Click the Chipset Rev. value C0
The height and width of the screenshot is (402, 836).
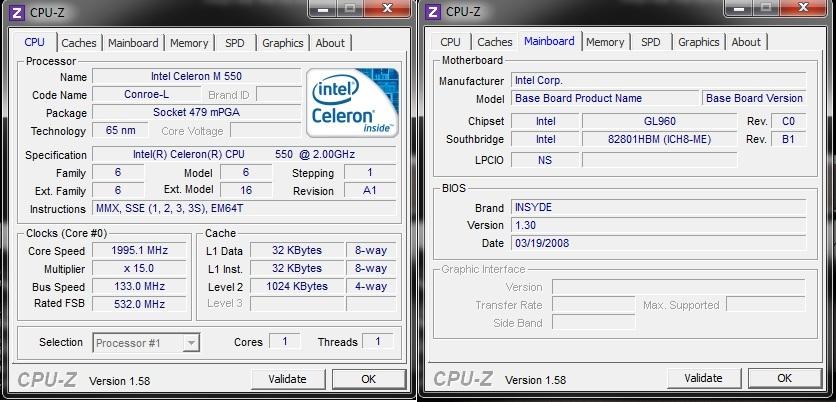point(789,121)
